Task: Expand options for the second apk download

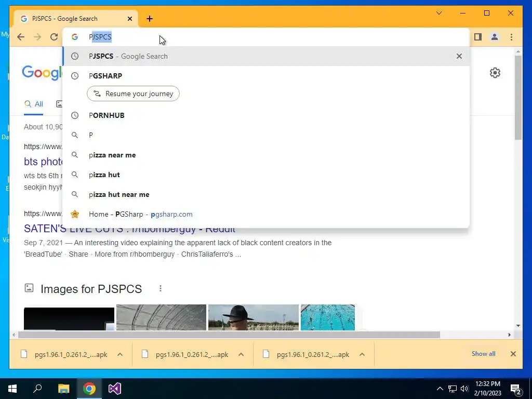Action: point(241,354)
